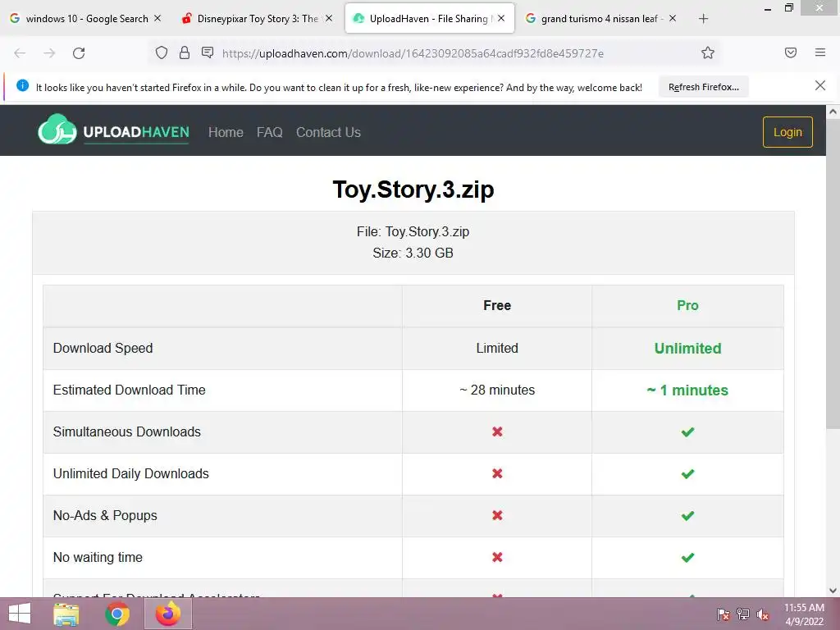Image resolution: width=840 pixels, height=630 pixels.
Task: Click the Toy.Story.3.zip heading
Action: coord(413,189)
